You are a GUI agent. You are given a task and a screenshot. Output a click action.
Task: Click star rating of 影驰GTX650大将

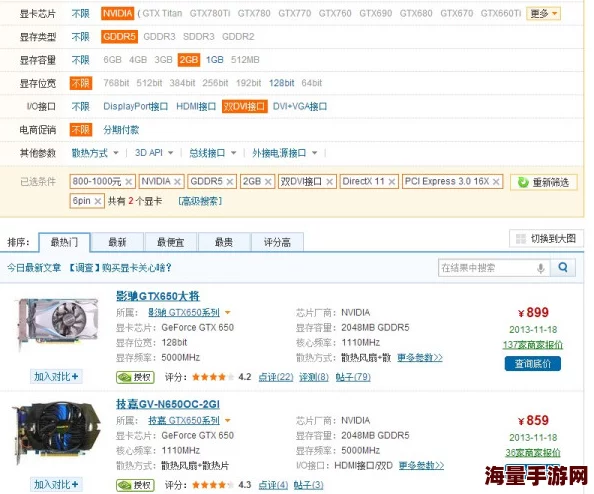[x=213, y=377]
